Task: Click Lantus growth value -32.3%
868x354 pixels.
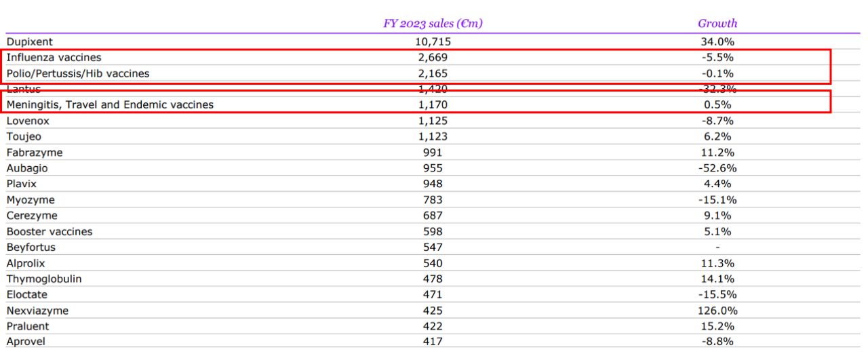Action: pyautogui.click(x=717, y=89)
